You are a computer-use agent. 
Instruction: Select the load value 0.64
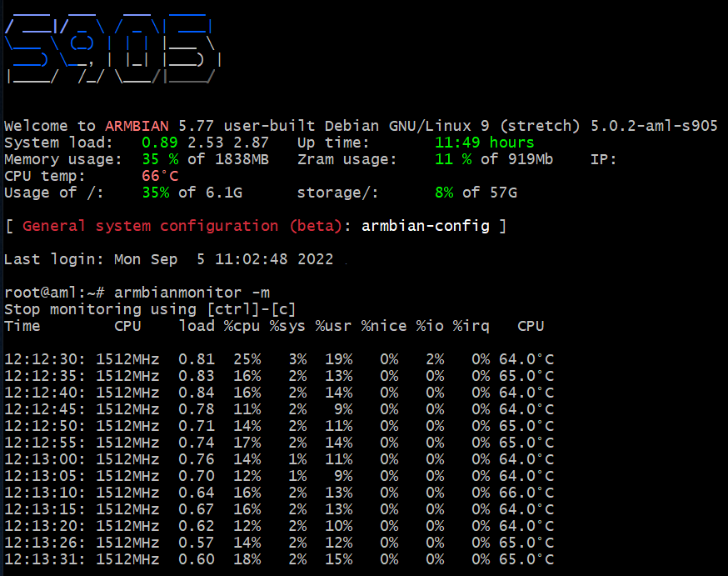click(197, 493)
